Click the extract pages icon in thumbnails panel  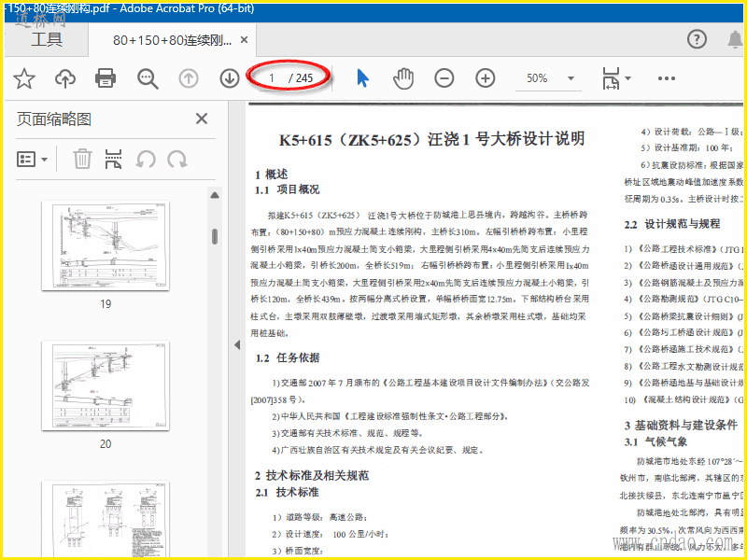(x=113, y=159)
